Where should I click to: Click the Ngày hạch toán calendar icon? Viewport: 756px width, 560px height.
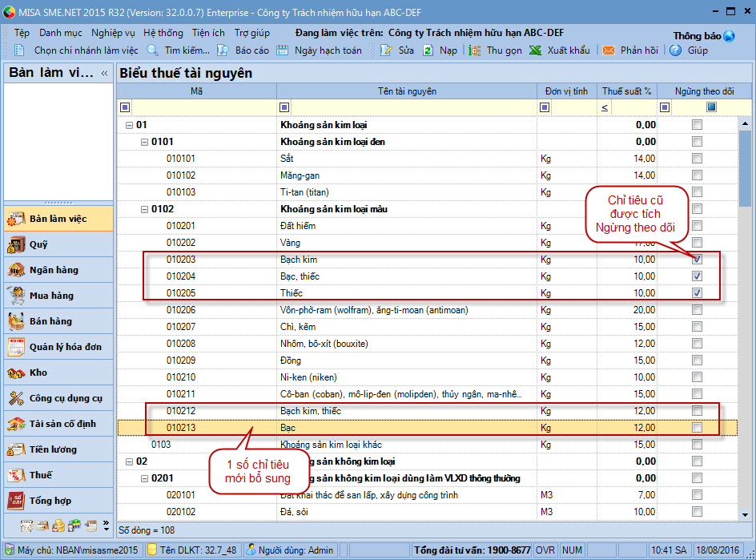click(x=282, y=50)
